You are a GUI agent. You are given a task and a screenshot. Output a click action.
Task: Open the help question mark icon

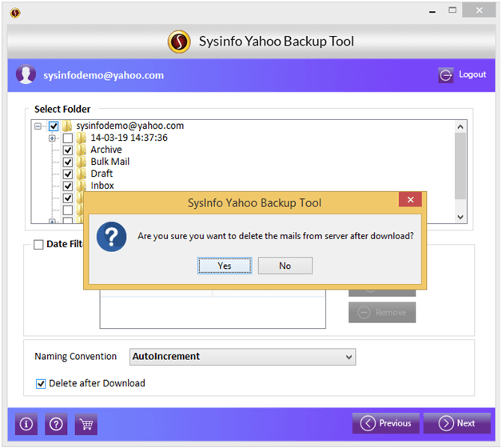pyautogui.click(x=56, y=424)
